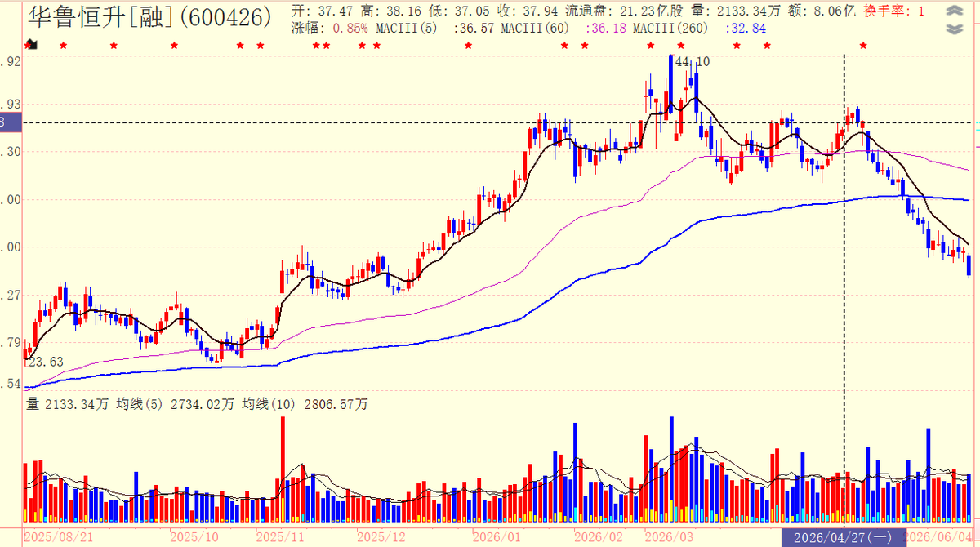Click the 2026/02 date on time axis
The height and width of the screenshot is (547, 980).
pyautogui.click(x=598, y=537)
